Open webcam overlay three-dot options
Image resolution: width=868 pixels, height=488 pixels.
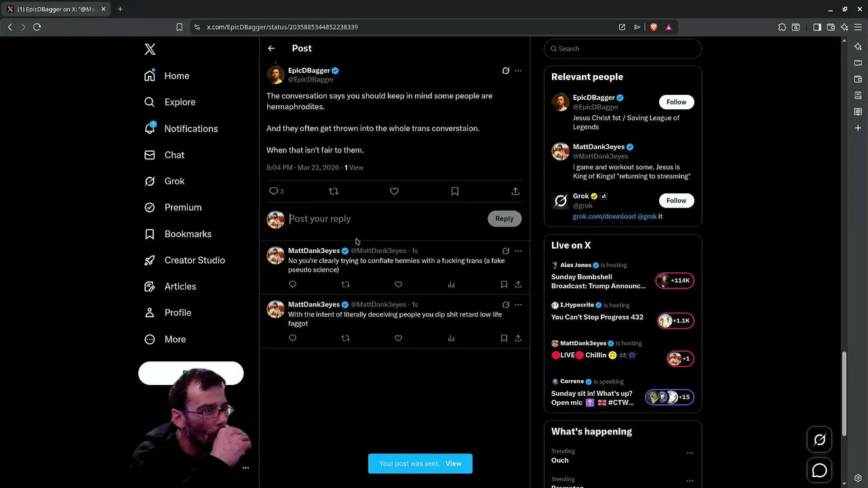coord(245,468)
